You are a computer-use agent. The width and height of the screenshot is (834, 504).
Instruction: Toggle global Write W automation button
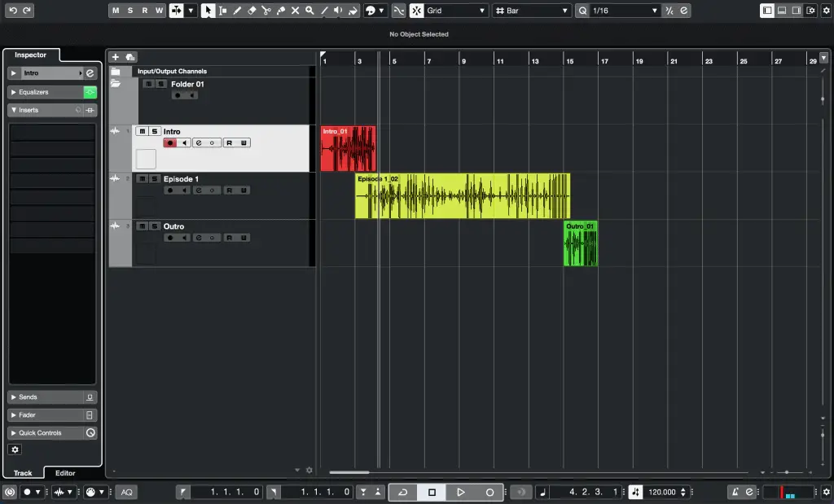click(x=159, y=10)
